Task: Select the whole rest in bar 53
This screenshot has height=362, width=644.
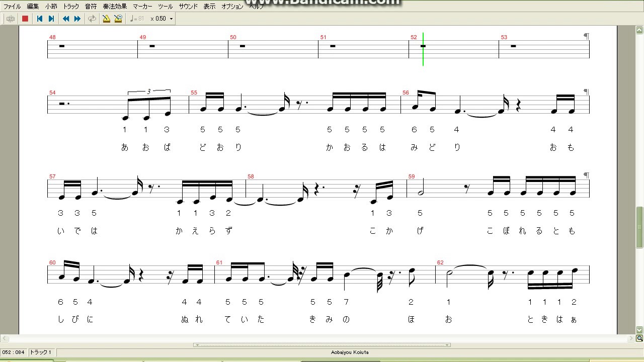Action: point(513,46)
